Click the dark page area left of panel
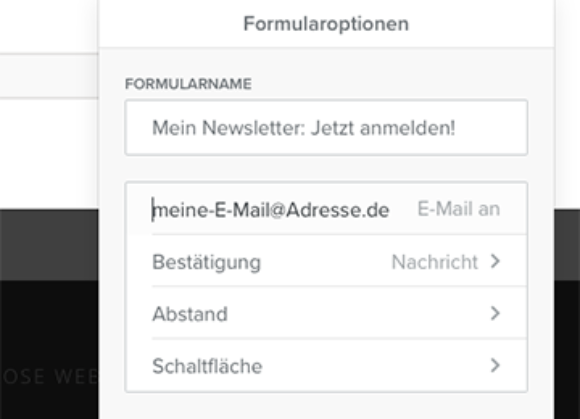This screenshot has height=419, width=580. coord(49,325)
